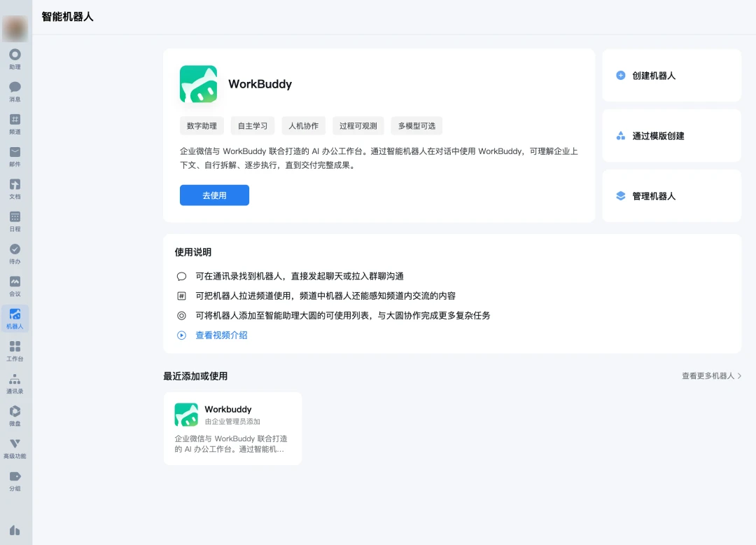Click the line starting 可在通讯录找到机器人
The width and height of the screenshot is (756, 545).
click(300, 277)
